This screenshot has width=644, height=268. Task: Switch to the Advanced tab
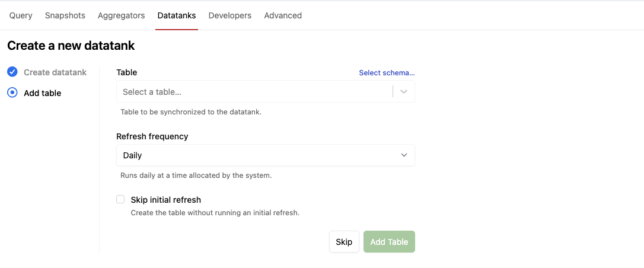(283, 15)
